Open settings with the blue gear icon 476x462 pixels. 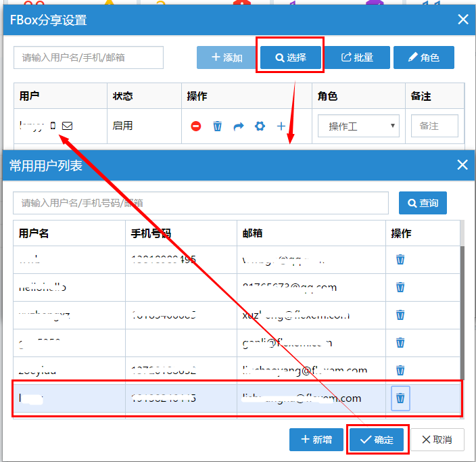260,126
